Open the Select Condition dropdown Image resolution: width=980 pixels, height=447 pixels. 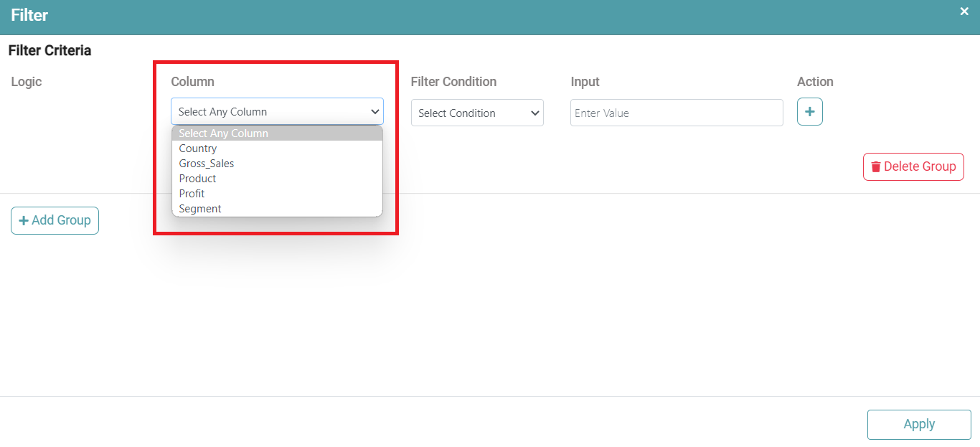tap(477, 113)
